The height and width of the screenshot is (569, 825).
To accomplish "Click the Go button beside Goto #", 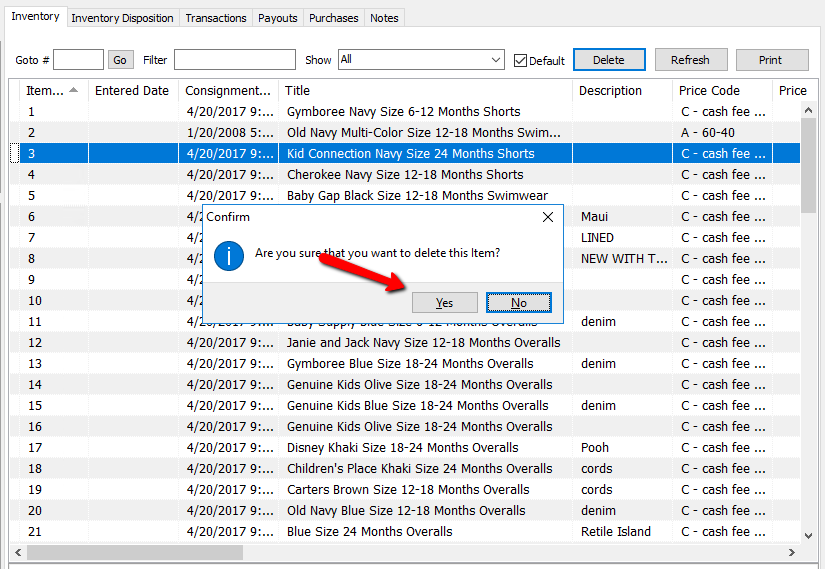I will [120, 60].
